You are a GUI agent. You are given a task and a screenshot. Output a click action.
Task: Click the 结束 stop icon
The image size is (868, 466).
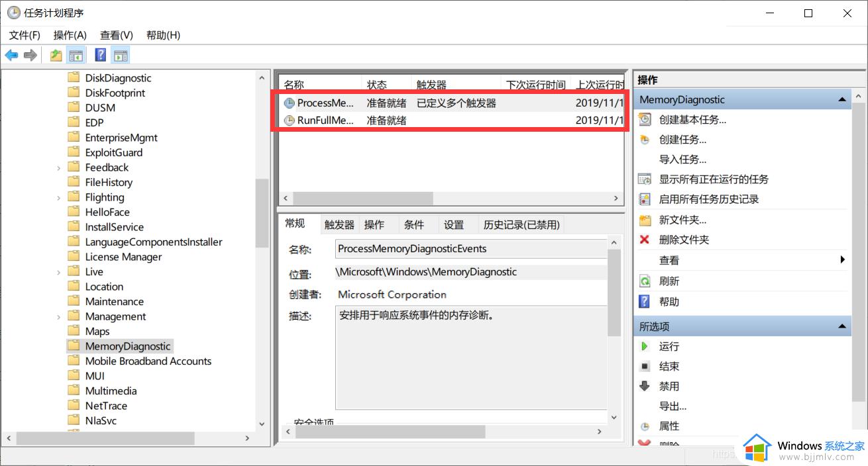click(x=645, y=366)
